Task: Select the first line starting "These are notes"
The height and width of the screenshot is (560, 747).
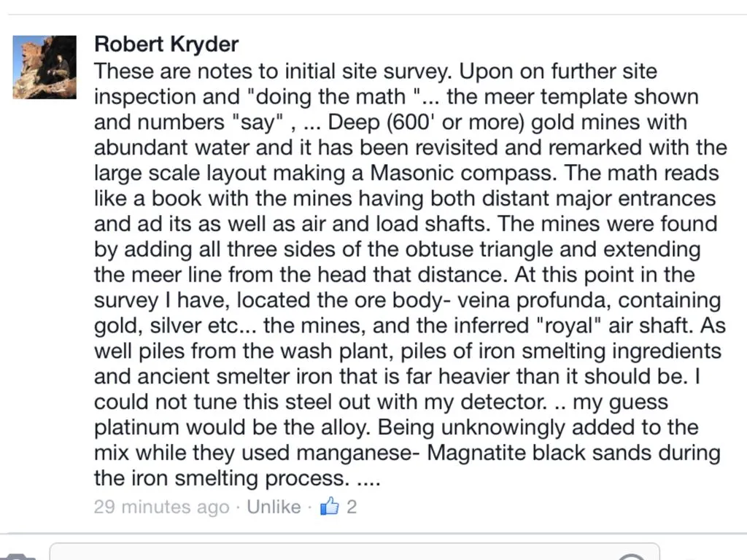Action: (x=376, y=71)
